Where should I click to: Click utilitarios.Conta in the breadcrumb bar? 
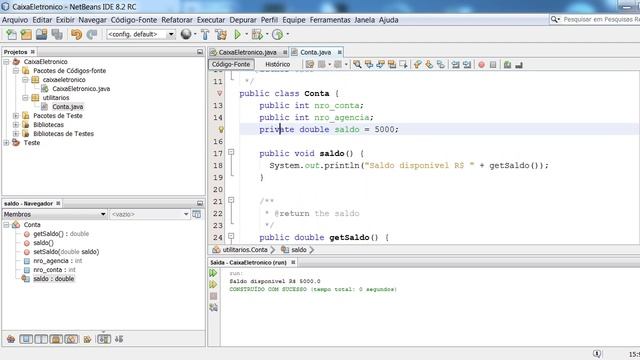tap(245, 249)
